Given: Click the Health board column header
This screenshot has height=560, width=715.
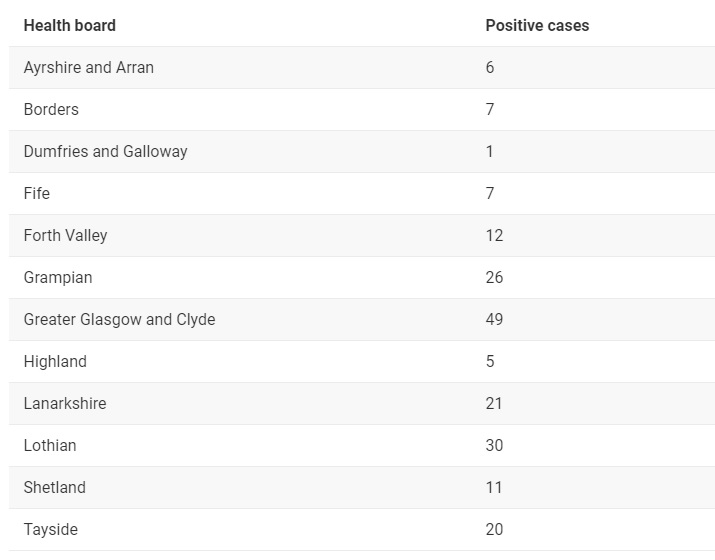Looking at the screenshot, I should tap(69, 26).
